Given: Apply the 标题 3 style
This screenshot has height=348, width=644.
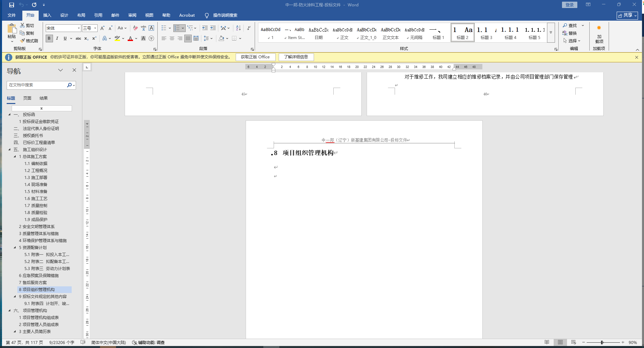Looking at the screenshot, I should pos(486,33).
